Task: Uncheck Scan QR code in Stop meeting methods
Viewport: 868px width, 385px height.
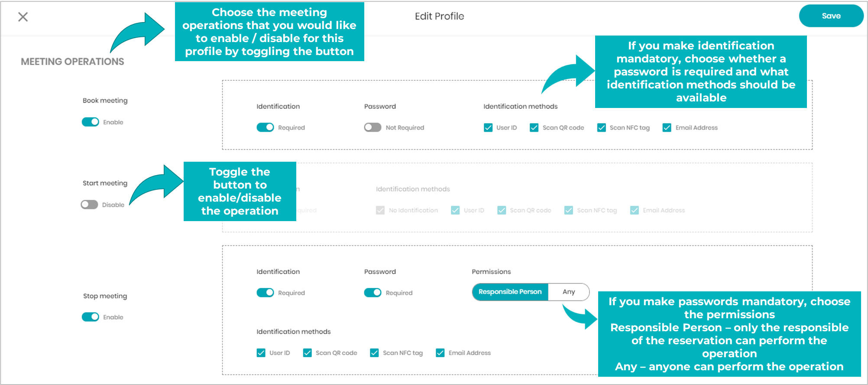Action: click(x=308, y=352)
